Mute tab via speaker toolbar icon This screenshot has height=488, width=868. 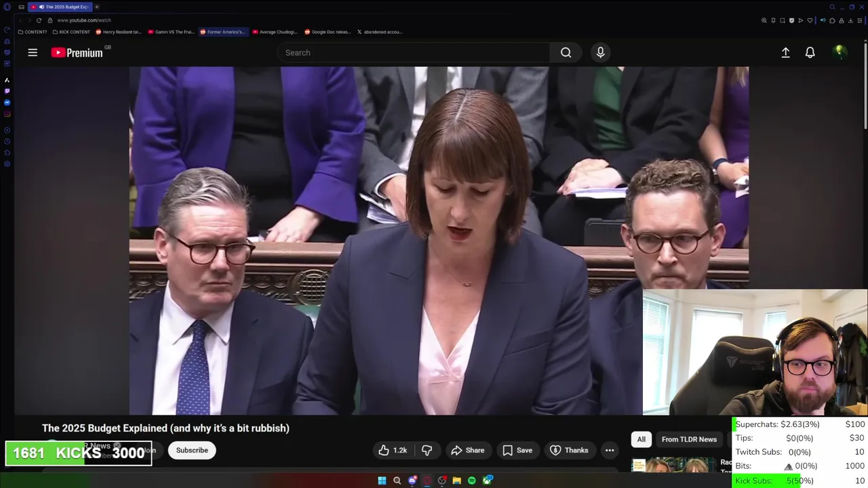[823, 20]
